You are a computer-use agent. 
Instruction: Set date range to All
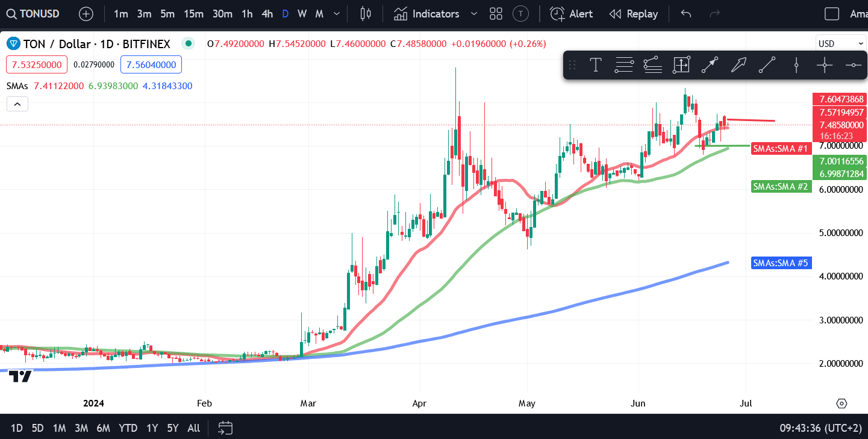pyautogui.click(x=194, y=428)
